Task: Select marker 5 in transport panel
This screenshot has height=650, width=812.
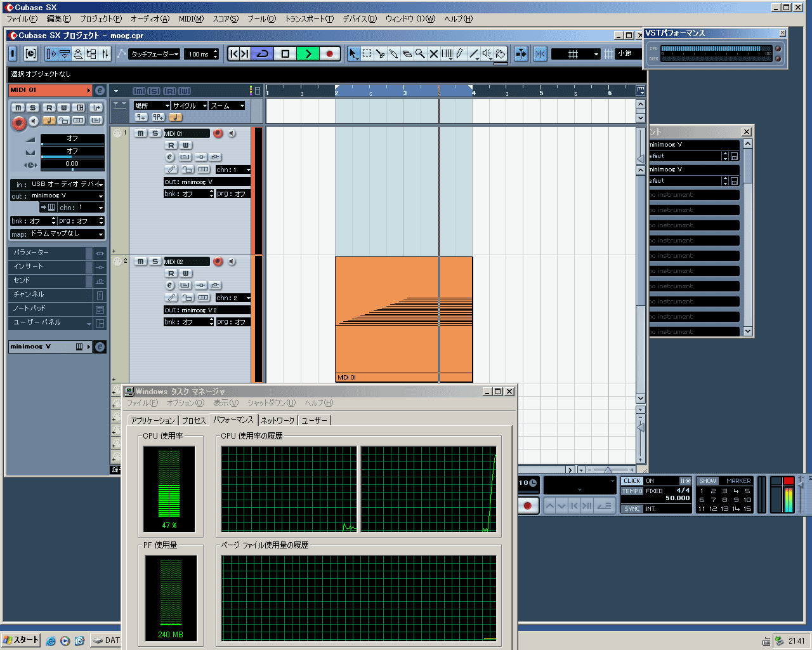Action: click(x=747, y=491)
